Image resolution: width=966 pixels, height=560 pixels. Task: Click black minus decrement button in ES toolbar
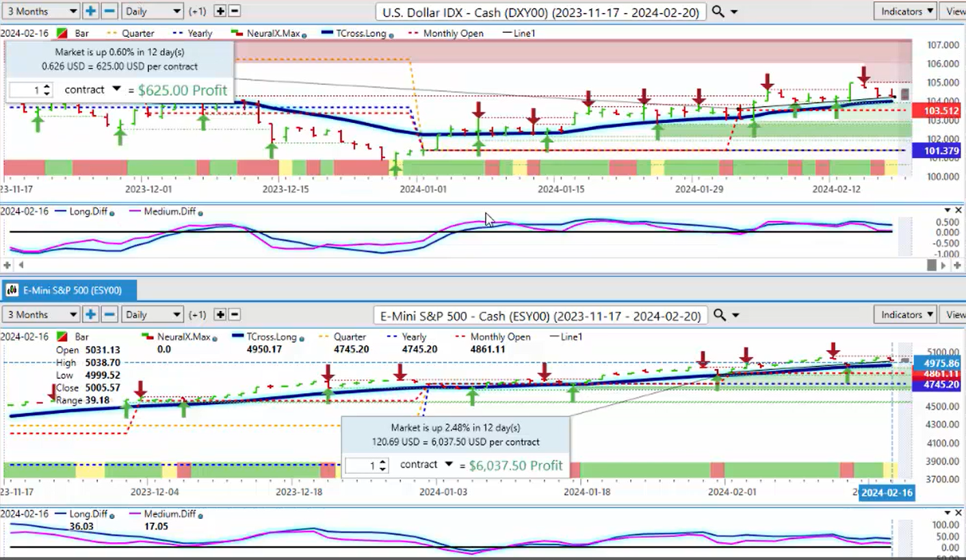tap(234, 315)
